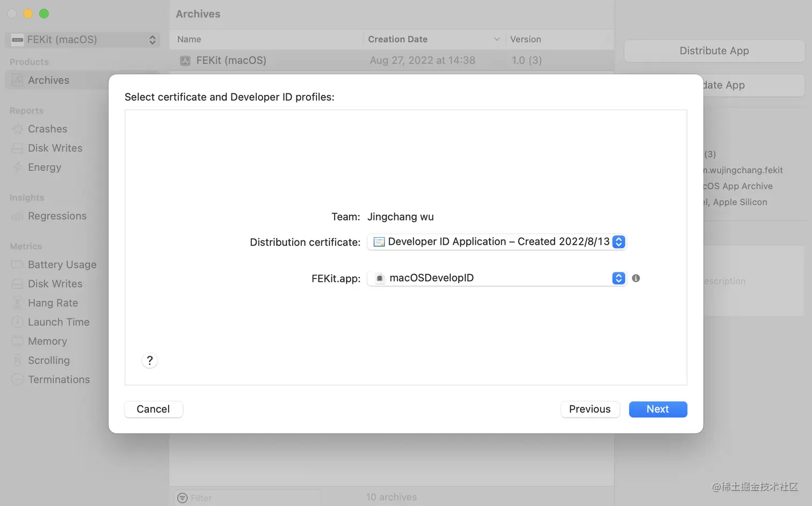Click the filter icon at the bottom

pyautogui.click(x=183, y=498)
